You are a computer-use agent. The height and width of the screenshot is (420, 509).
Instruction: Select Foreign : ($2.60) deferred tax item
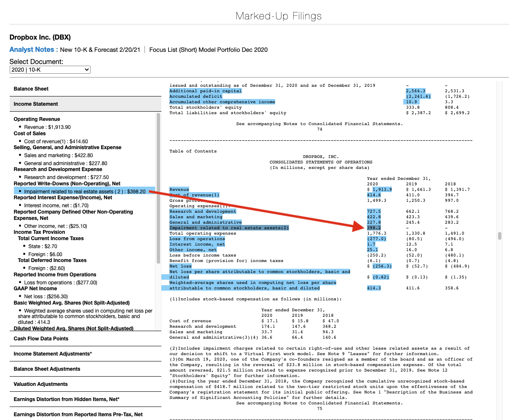click(x=47, y=268)
